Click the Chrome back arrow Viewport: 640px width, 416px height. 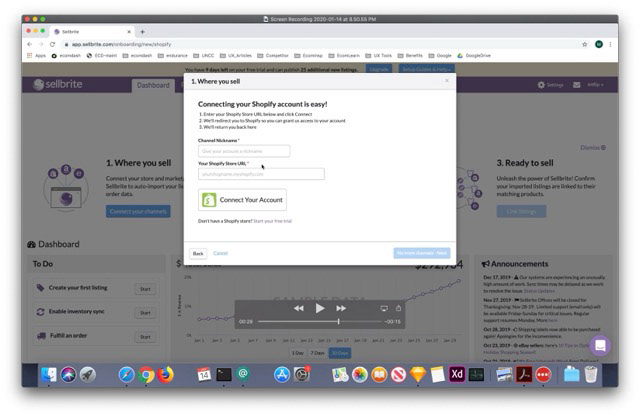tap(29, 44)
